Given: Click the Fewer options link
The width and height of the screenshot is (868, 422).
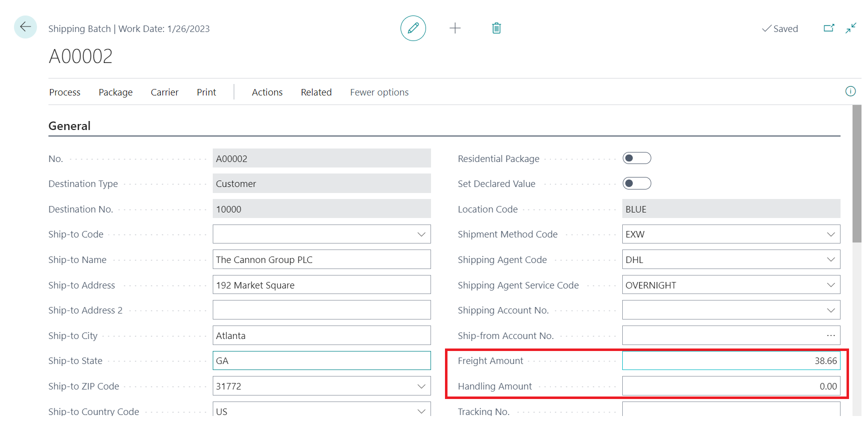Looking at the screenshot, I should pyautogui.click(x=379, y=92).
